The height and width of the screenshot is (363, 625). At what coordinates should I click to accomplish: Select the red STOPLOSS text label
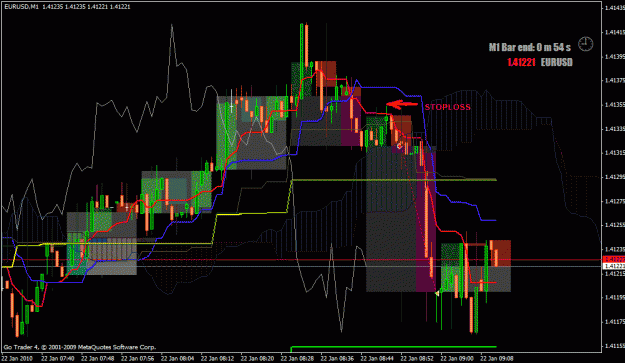coord(448,107)
